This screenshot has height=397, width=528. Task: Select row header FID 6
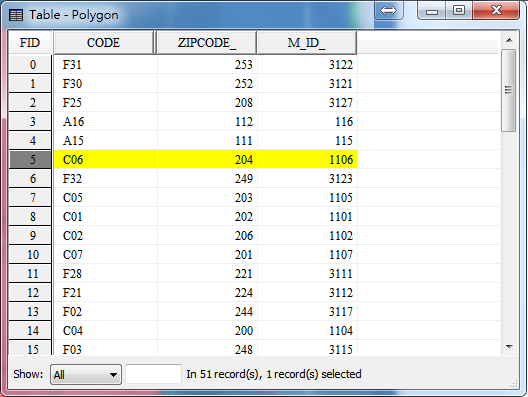(30, 178)
